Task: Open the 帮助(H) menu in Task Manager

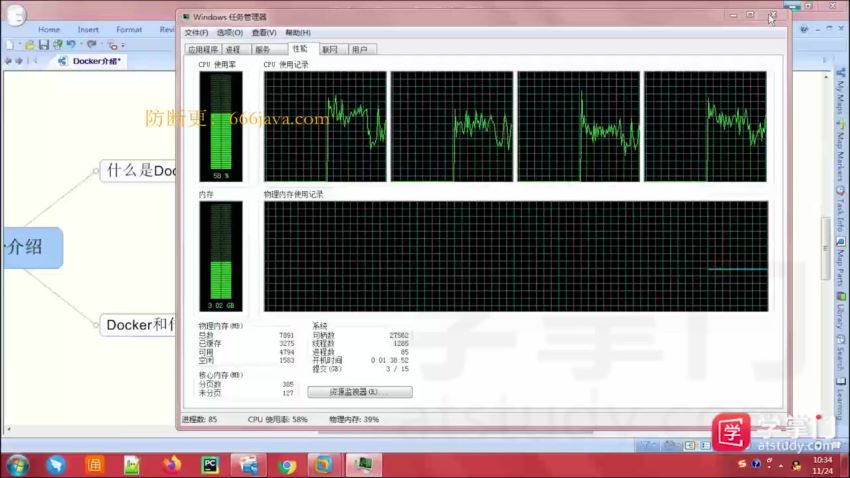Action: pos(298,33)
